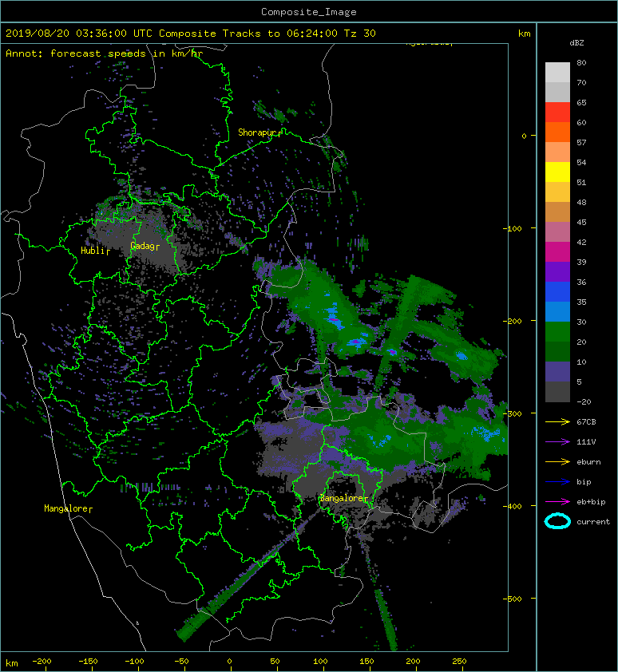Screen dimensions: 618x672
Task: Click the -100 y-axis tick label
Action: (512, 228)
